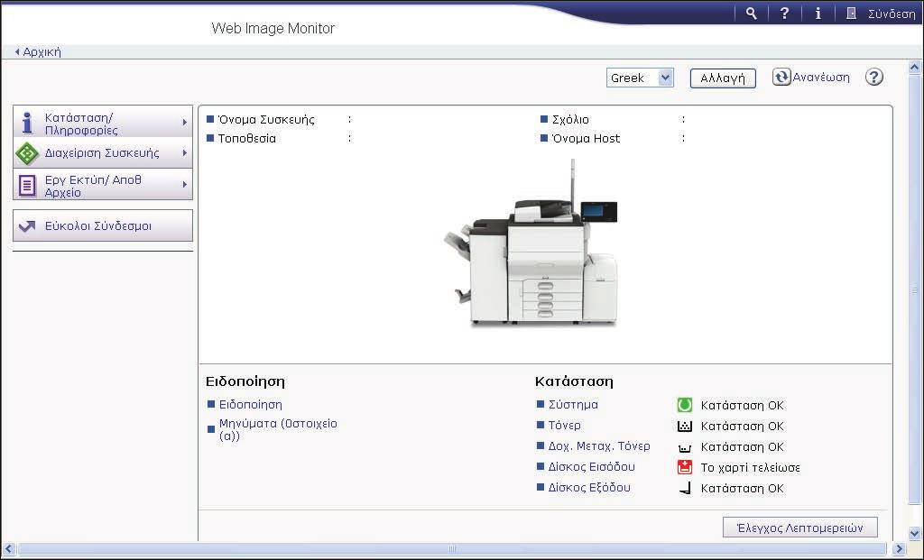This screenshot has width=924, height=560.
Task: Click green system status OK icon
Action: click(x=685, y=405)
